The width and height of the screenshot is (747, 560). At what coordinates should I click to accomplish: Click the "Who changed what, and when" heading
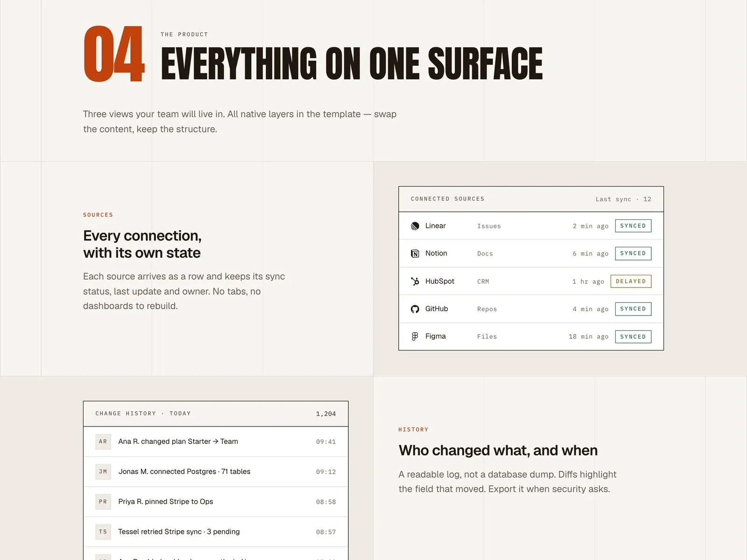point(498,450)
